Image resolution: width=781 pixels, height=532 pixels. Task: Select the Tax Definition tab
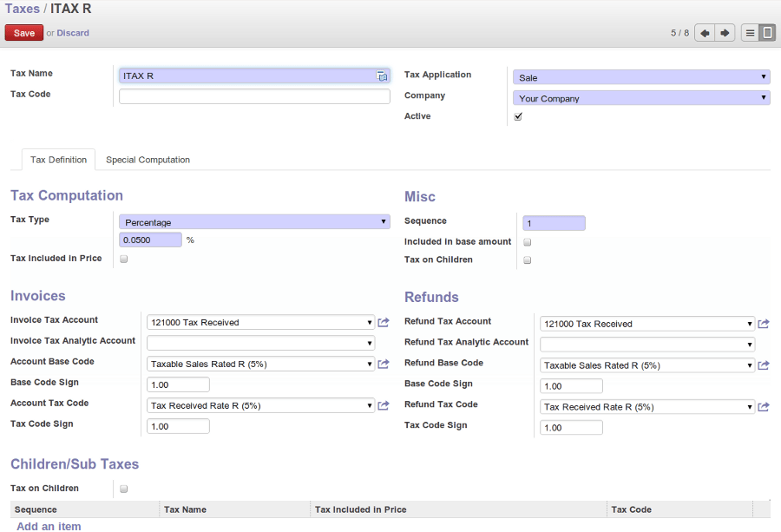coord(57,160)
